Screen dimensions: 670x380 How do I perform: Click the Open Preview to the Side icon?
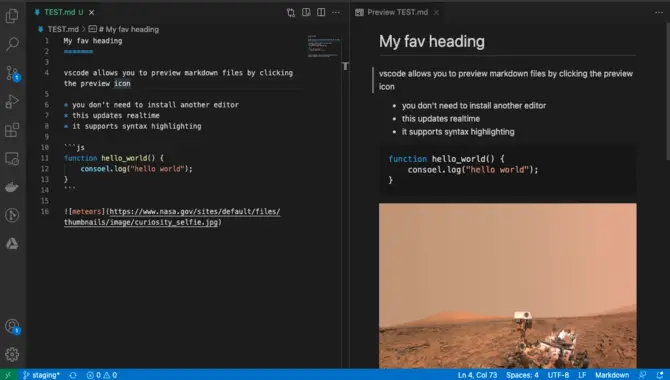click(x=306, y=12)
